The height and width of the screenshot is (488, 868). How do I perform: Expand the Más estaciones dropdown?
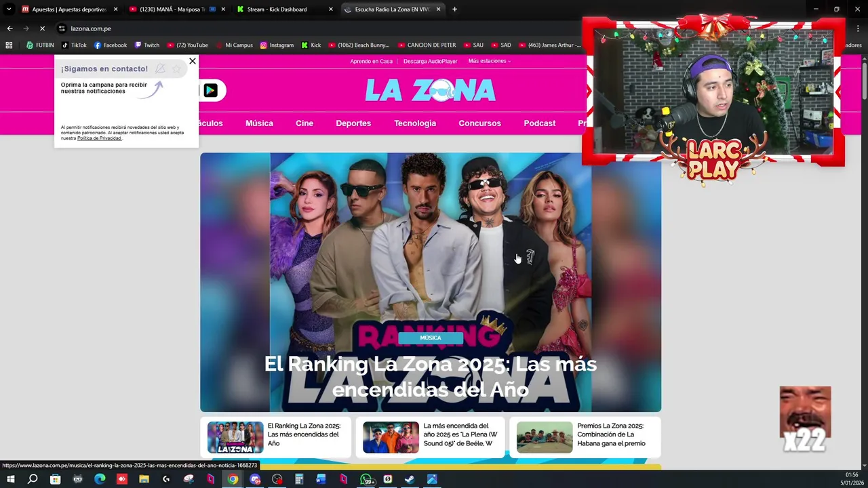pos(489,61)
